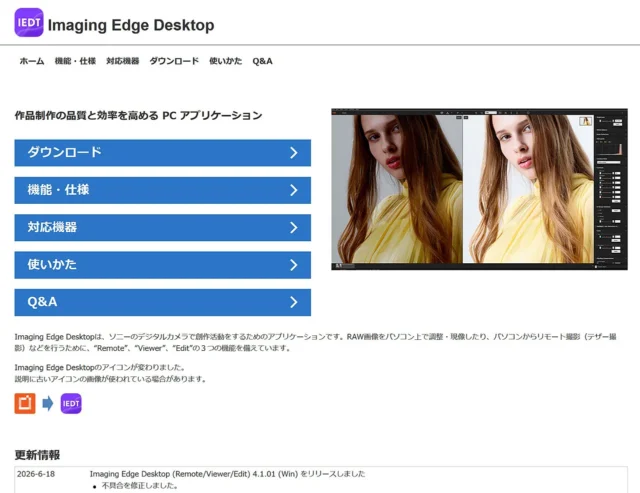Open the ホーム navigation item
The image size is (640, 493).
point(32,61)
